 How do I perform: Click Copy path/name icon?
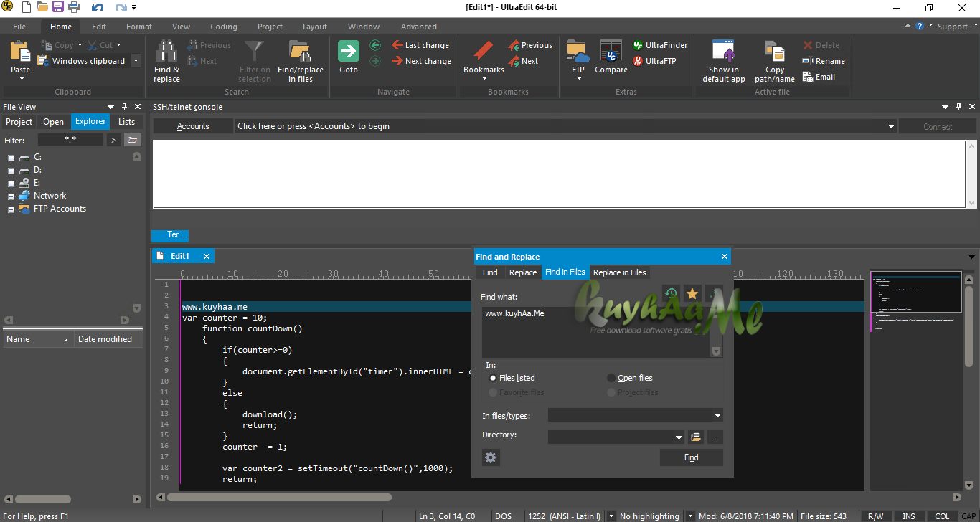(x=775, y=52)
